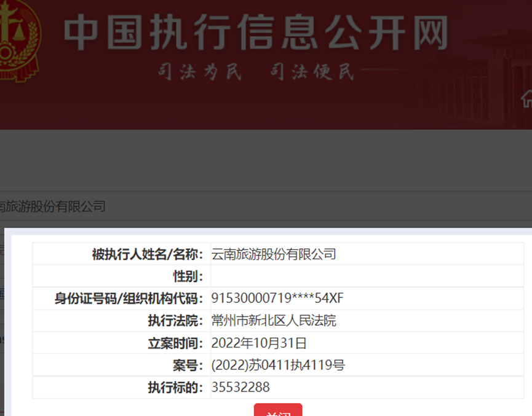Click the 执行标的 label
The width and height of the screenshot is (532, 416).
[175, 387]
